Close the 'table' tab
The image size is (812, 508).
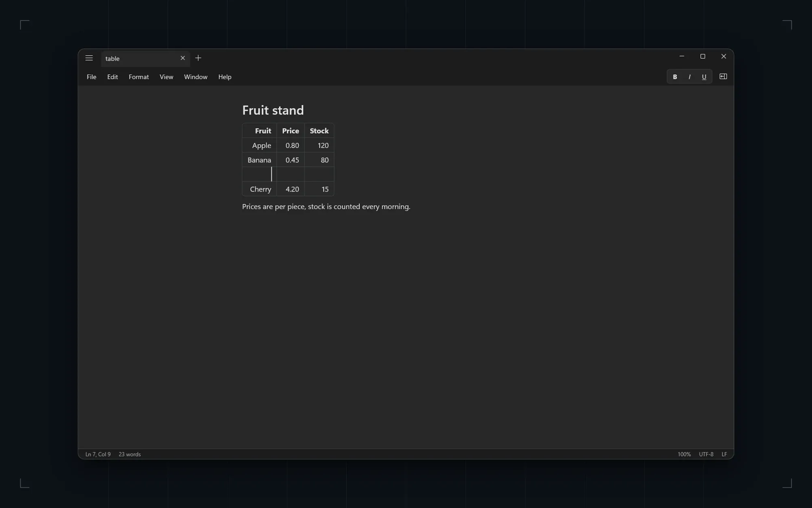(x=183, y=58)
